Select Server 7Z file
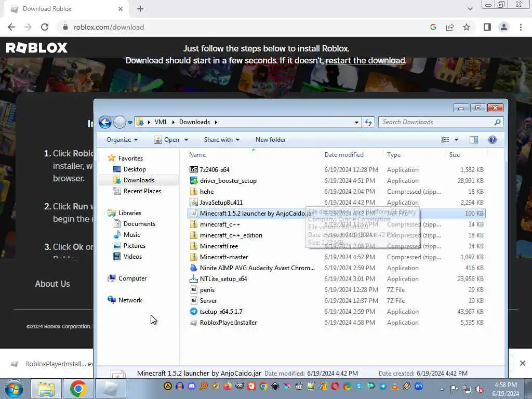Screen dimensions: 532x399 [x=208, y=301]
